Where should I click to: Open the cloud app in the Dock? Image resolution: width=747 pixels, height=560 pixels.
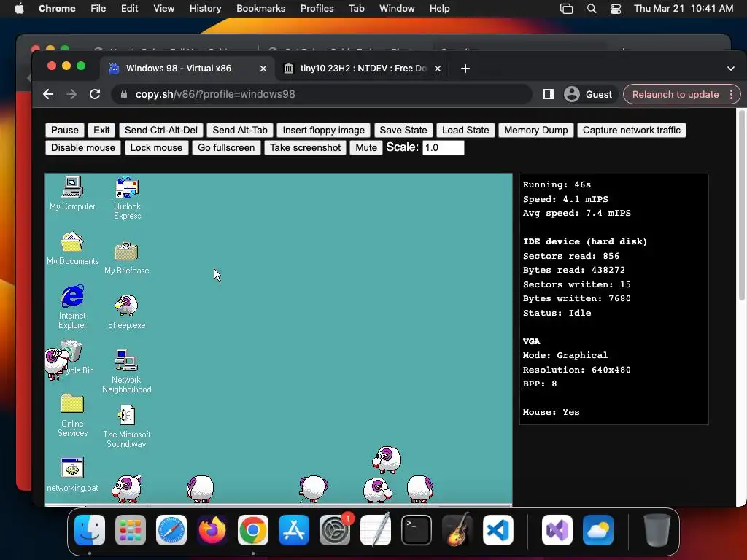[x=598, y=530]
